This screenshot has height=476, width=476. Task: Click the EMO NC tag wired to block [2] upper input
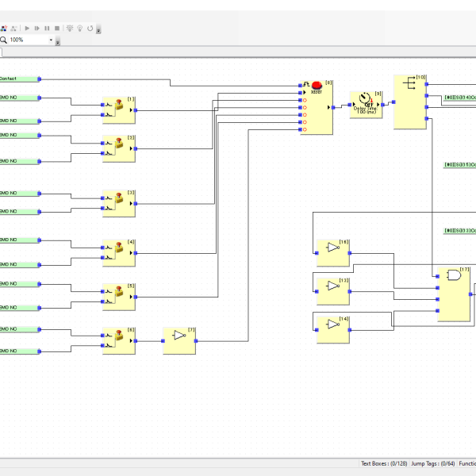20,136
